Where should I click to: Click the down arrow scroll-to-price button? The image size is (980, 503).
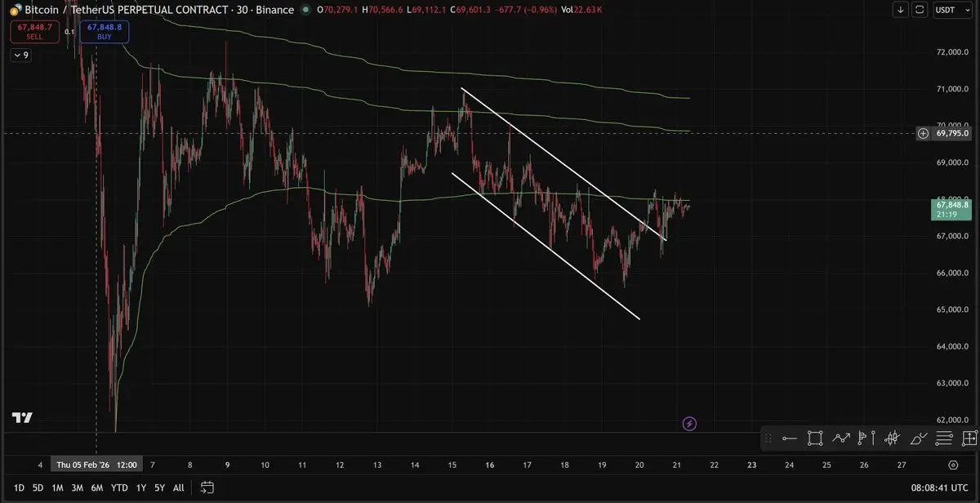(x=900, y=10)
